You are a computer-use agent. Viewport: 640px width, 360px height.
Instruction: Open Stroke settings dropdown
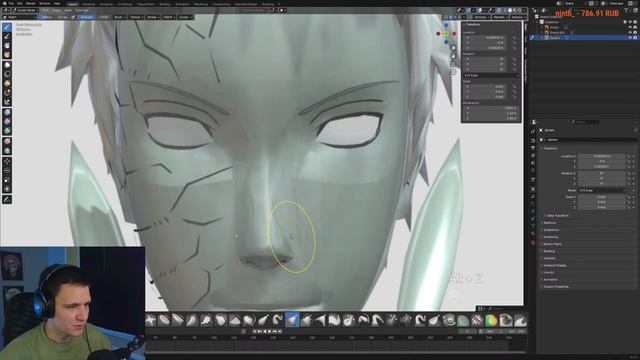point(152,17)
